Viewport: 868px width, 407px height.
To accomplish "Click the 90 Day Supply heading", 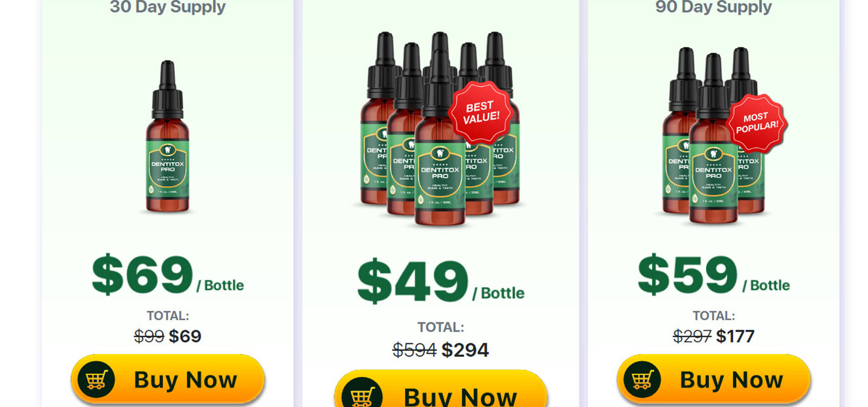I will click(714, 7).
